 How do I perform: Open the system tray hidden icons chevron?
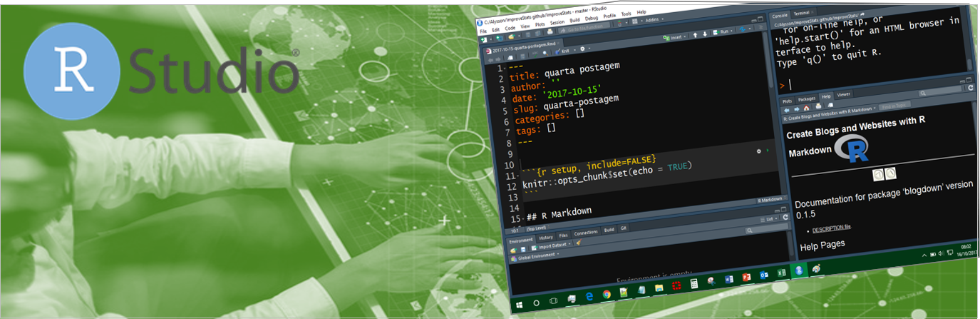pos(924,255)
